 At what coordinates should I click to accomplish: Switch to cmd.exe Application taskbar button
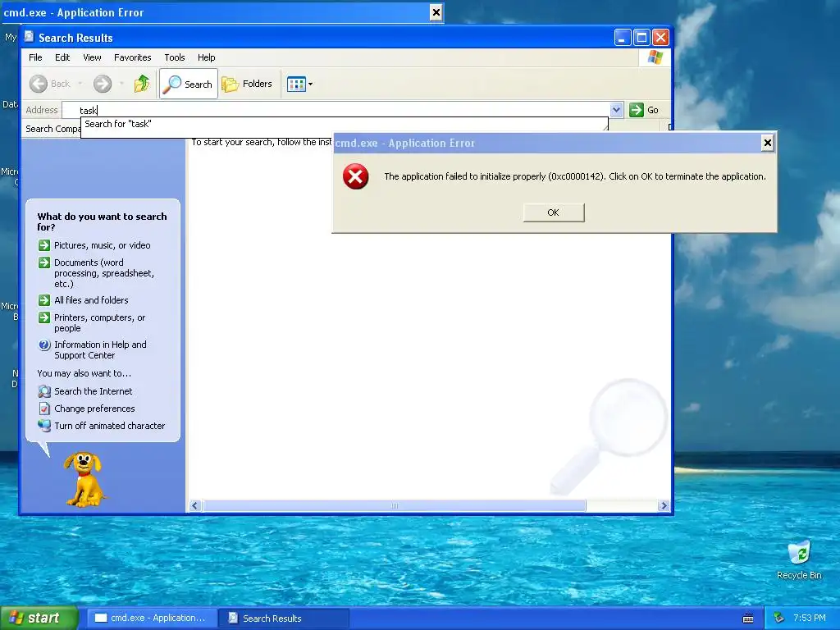[x=151, y=618]
